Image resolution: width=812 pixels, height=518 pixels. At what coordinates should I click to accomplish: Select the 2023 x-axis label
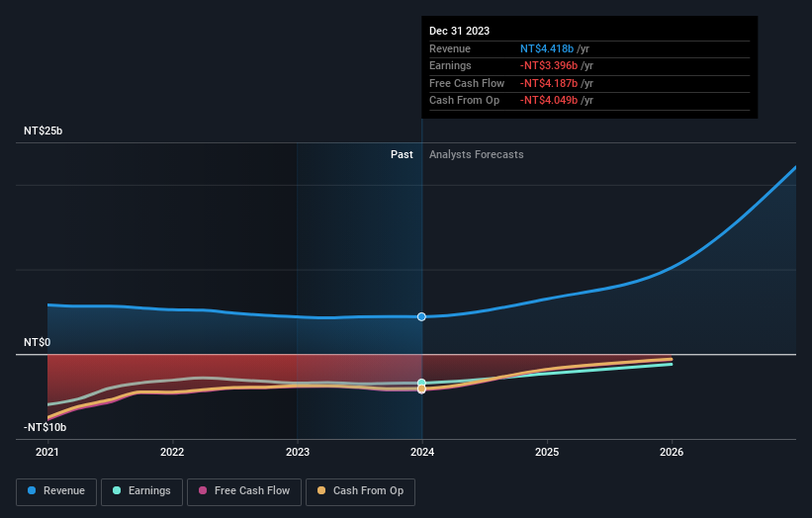click(298, 452)
